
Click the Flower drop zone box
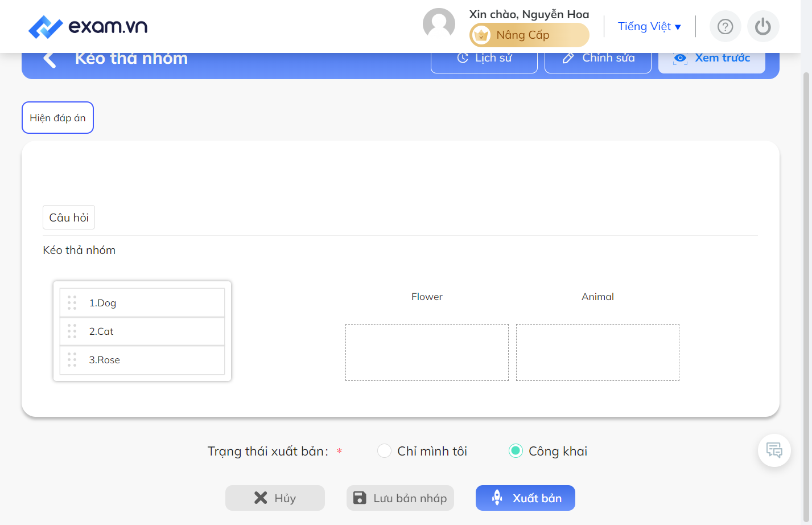[x=427, y=352]
